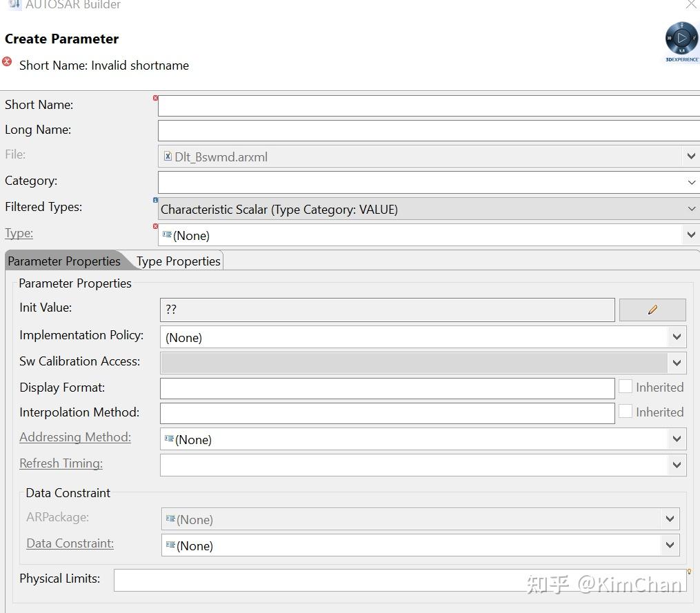700x613 pixels.
Task: Expand the Implementation Policy dropdown
Action: click(x=677, y=337)
